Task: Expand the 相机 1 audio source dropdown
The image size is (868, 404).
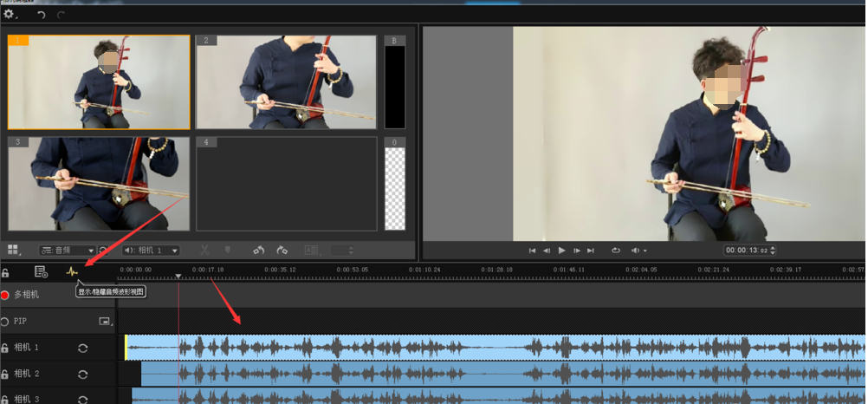Action: click(151, 251)
